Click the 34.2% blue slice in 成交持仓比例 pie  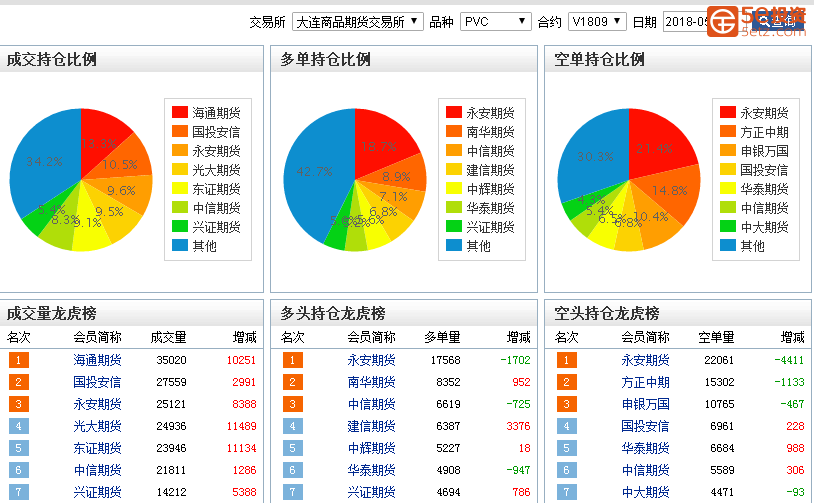44,161
